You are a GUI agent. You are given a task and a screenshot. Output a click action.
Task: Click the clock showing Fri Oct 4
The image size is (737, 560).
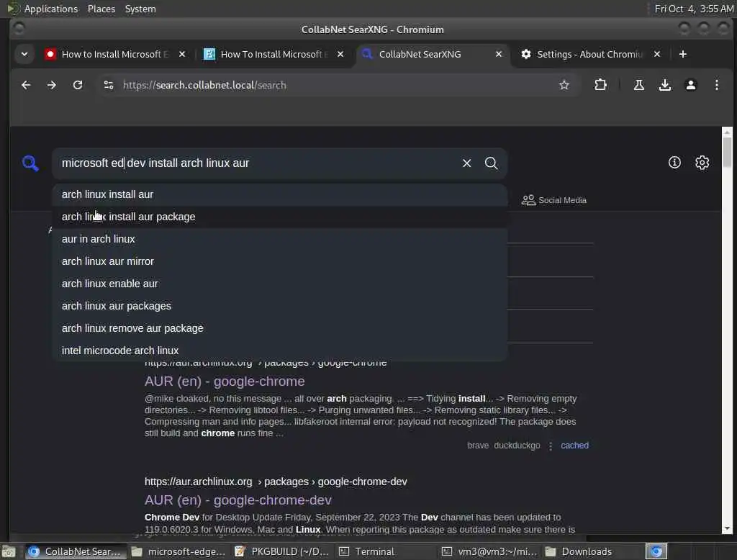694,9
